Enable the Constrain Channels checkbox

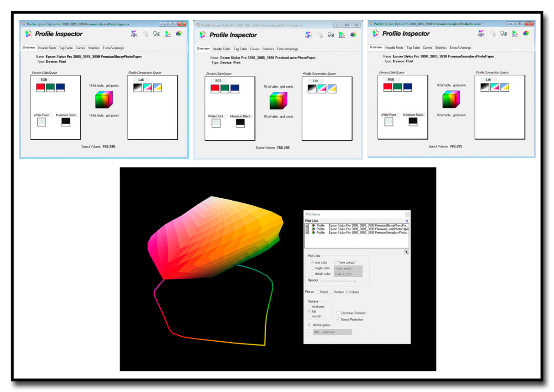[338, 313]
